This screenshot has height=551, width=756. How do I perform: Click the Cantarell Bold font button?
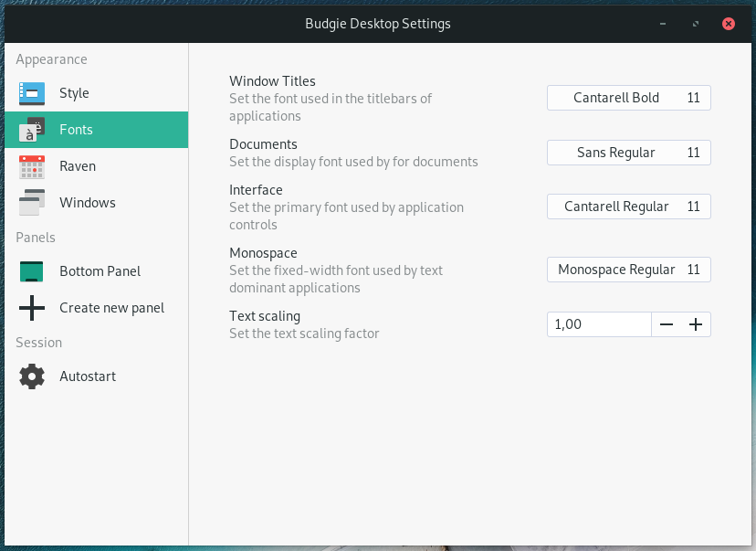tap(628, 98)
